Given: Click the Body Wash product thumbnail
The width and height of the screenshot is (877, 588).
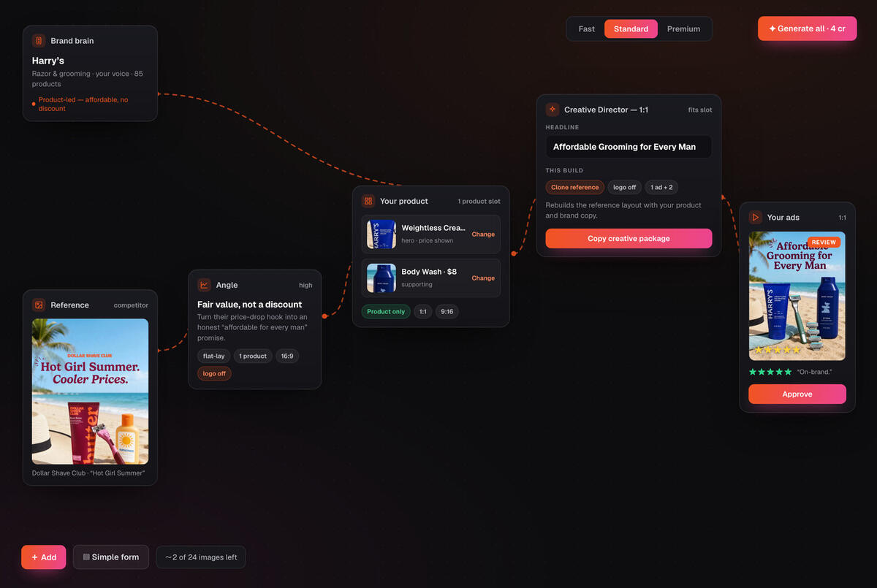Looking at the screenshot, I should 381,278.
